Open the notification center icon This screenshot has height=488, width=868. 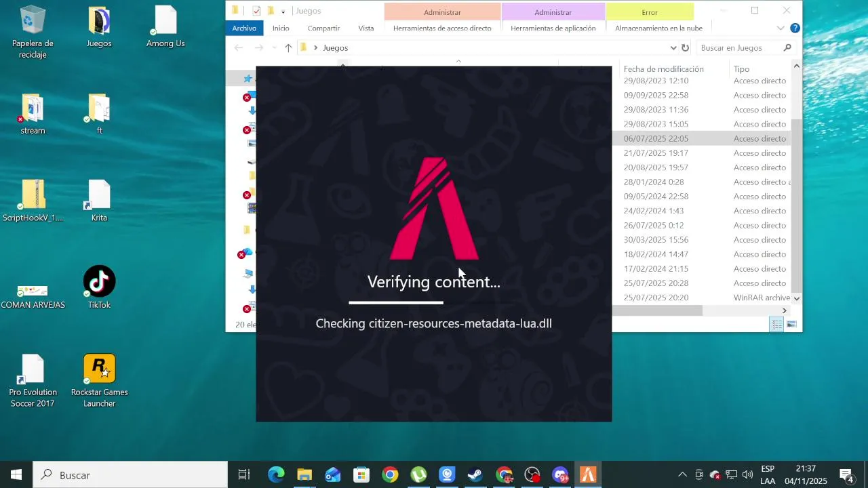coord(846,475)
